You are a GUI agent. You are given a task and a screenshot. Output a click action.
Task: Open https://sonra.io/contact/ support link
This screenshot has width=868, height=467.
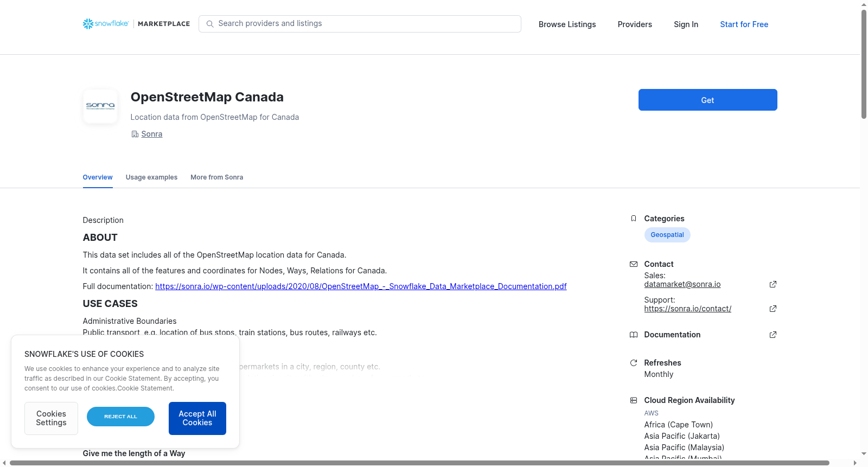(x=687, y=309)
